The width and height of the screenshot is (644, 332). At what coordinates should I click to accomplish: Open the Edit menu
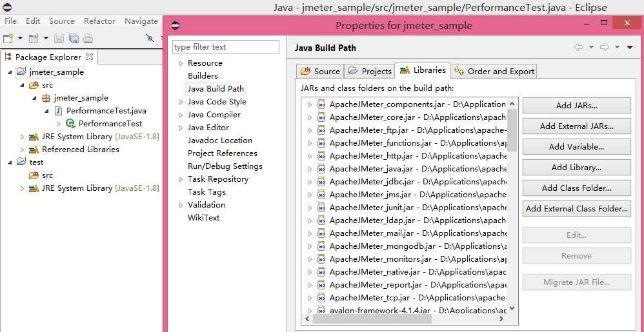(33, 21)
